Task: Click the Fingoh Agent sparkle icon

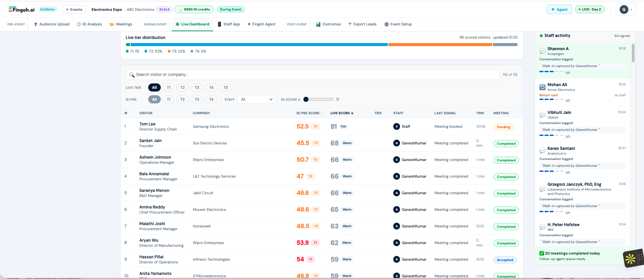Action: click(x=249, y=24)
